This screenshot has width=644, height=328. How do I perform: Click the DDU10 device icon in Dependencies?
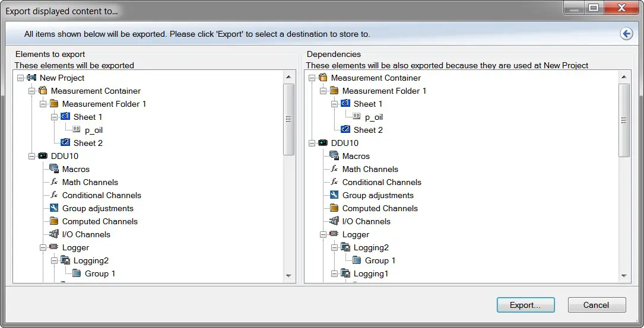323,143
